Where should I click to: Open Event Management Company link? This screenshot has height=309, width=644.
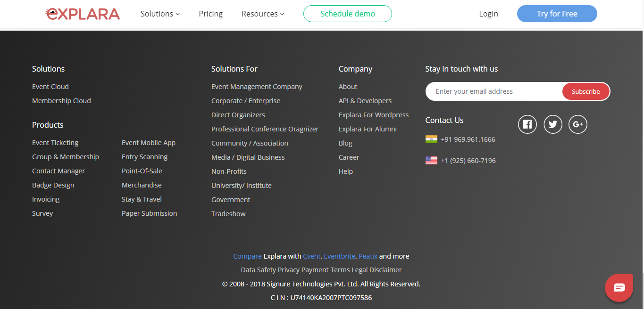pyautogui.click(x=257, y=87)
